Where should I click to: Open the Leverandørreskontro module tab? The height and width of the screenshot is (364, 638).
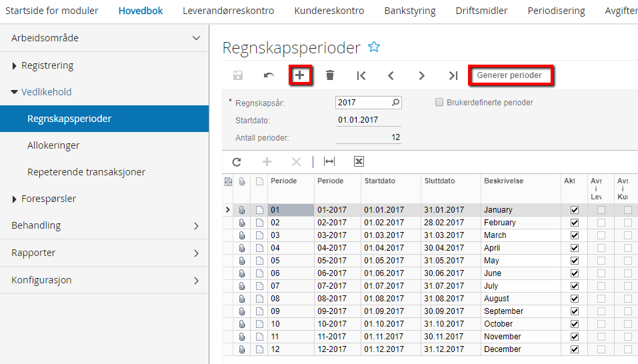click(228, 11)
